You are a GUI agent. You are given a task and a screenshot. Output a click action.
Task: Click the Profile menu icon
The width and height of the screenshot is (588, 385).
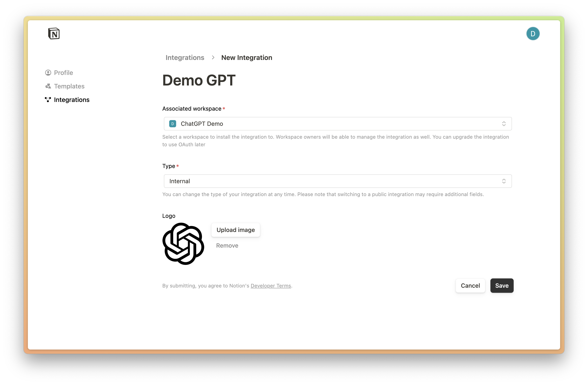tap(48, 72)
